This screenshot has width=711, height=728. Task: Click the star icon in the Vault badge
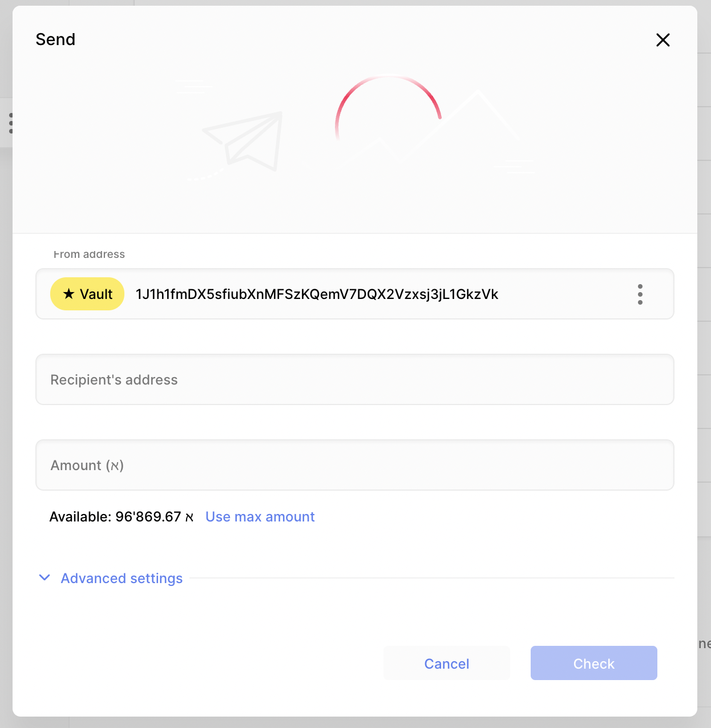pyautogui.click(x=68, y=293)
